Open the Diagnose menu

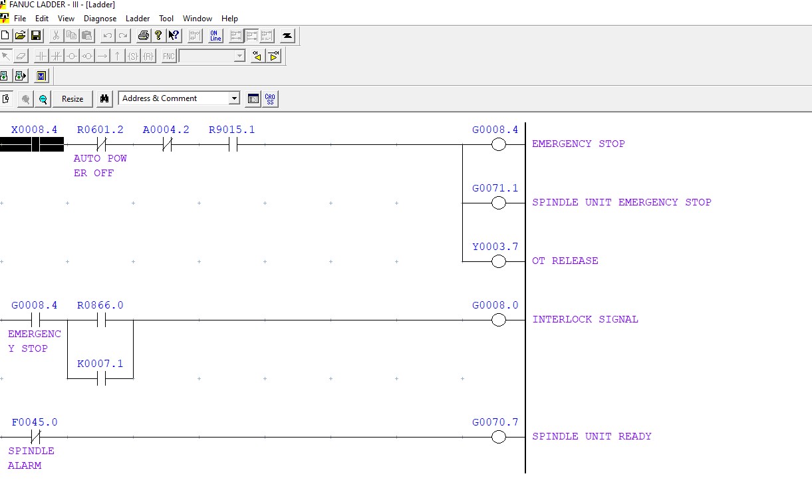tap(100, 19)
